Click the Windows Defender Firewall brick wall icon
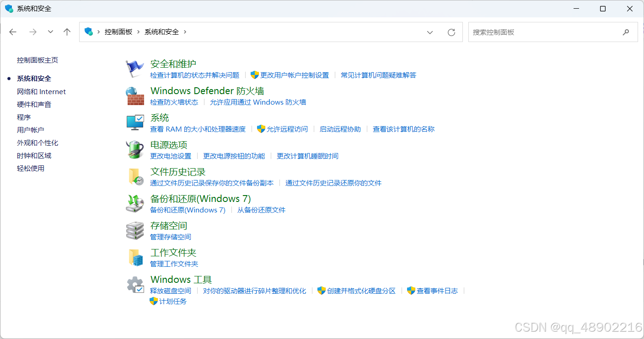Screen dimensions: 644x339 click(135, 96)
